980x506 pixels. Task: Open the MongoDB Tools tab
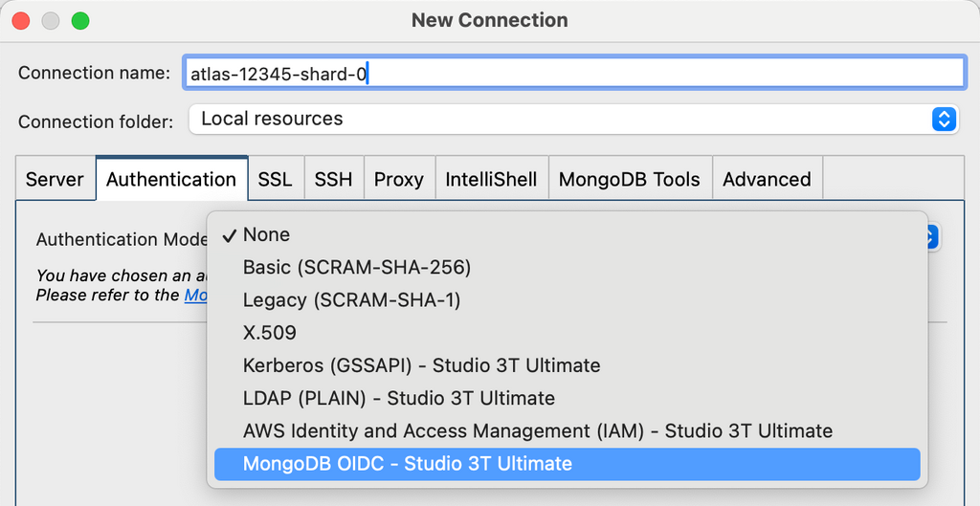tap(629, 179)
